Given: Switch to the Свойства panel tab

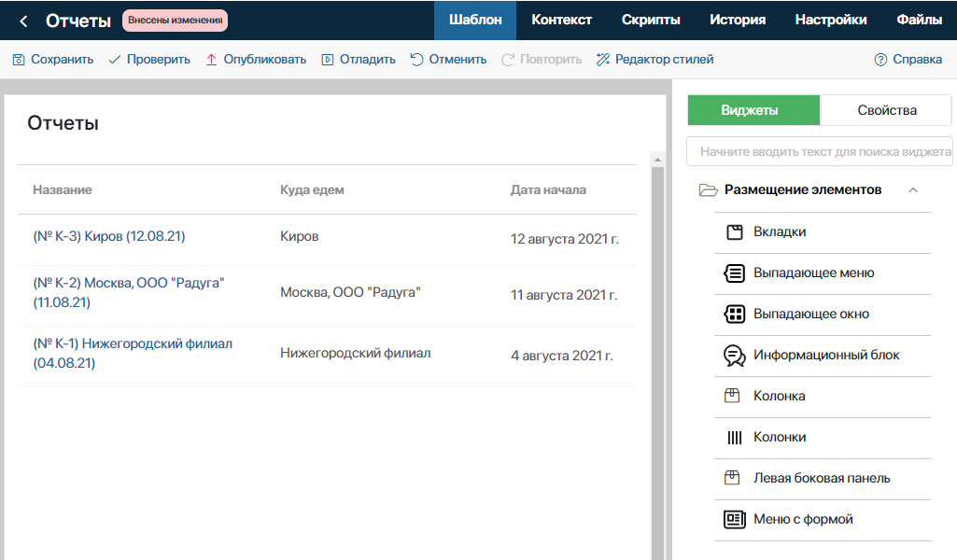Looking at the screenshot, I should pyautogui.click(x=886, y=110).
